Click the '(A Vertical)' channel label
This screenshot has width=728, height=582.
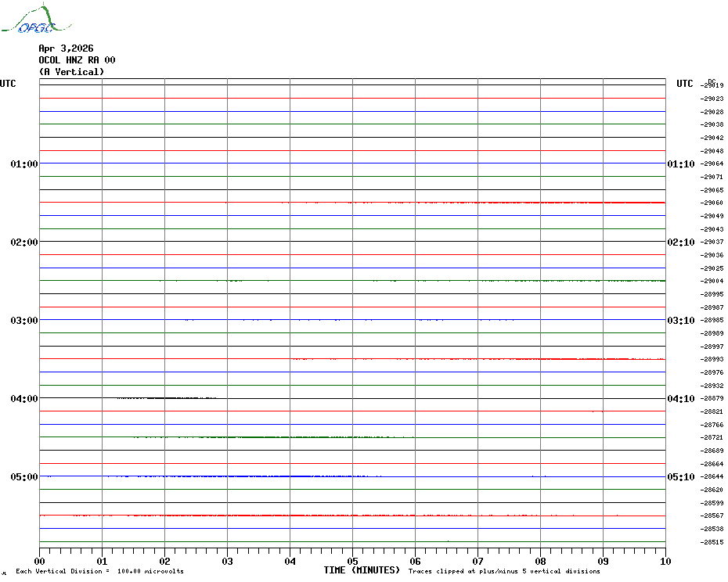coord(71,72)
